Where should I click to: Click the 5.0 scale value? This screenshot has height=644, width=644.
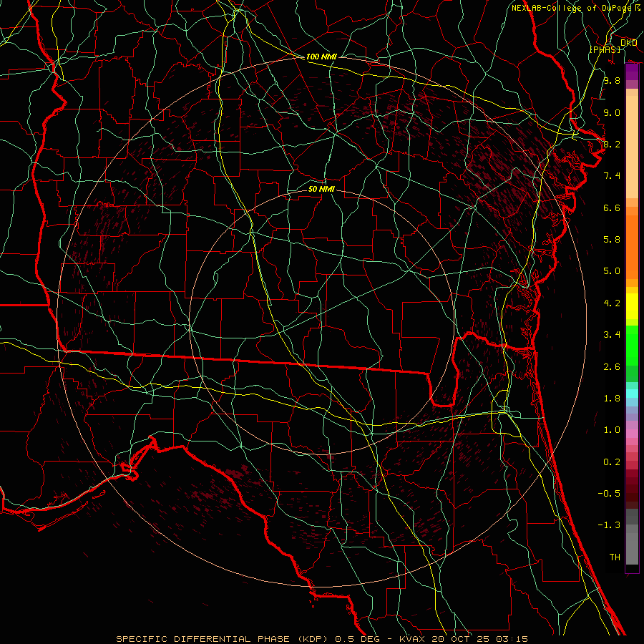coord(612,271)
